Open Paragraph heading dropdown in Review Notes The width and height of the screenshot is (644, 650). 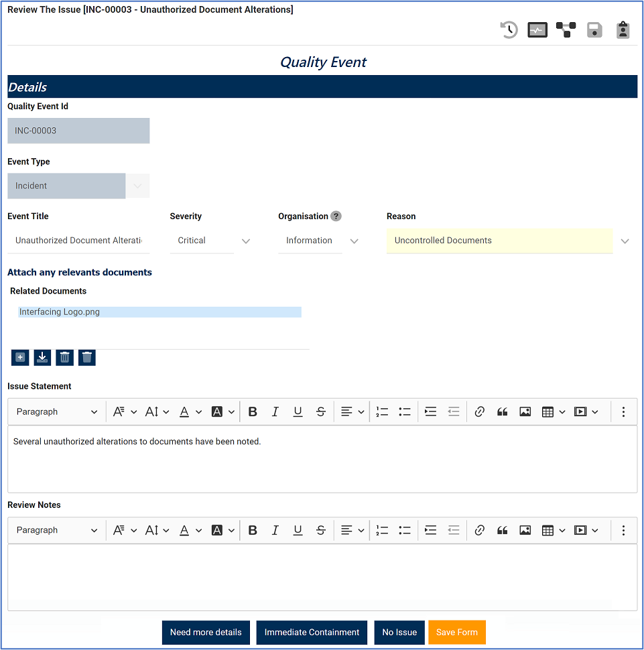coord(57,530)
